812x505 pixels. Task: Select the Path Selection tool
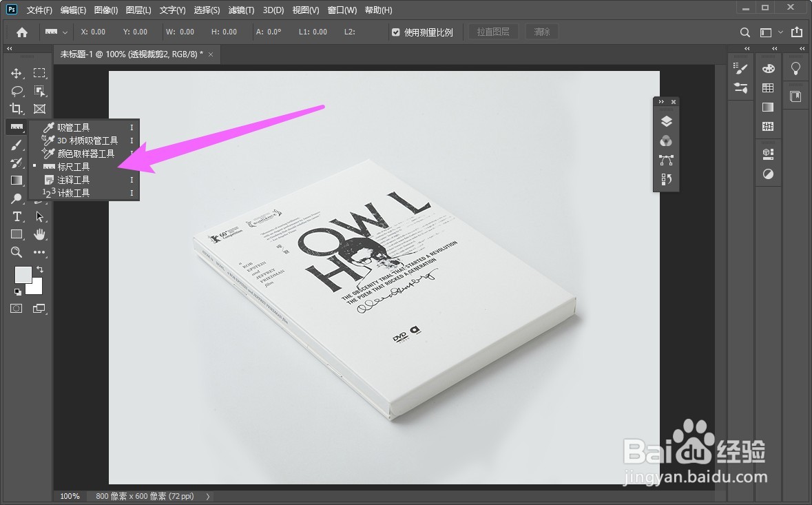(39, 216)
